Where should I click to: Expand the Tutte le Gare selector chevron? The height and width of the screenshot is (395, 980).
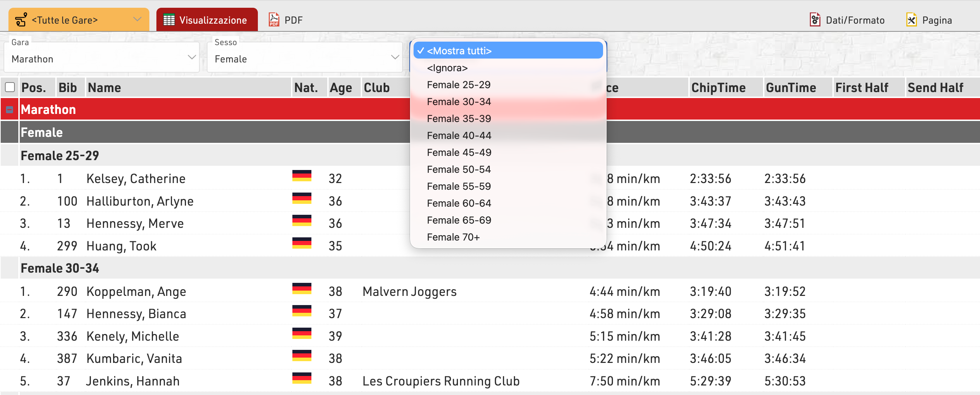(x=137, y=19)
